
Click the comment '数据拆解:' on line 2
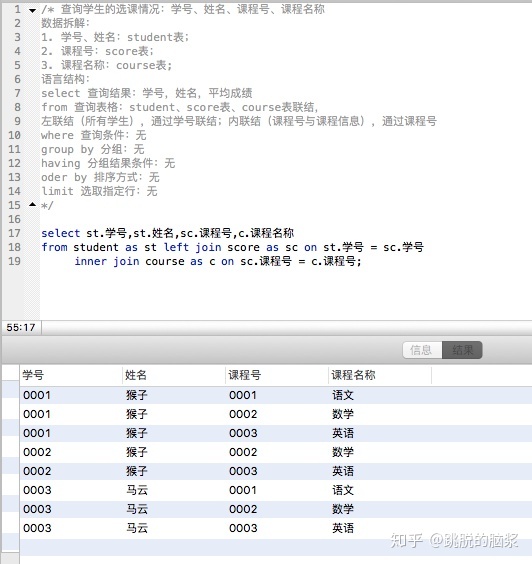tap(65, 23)
